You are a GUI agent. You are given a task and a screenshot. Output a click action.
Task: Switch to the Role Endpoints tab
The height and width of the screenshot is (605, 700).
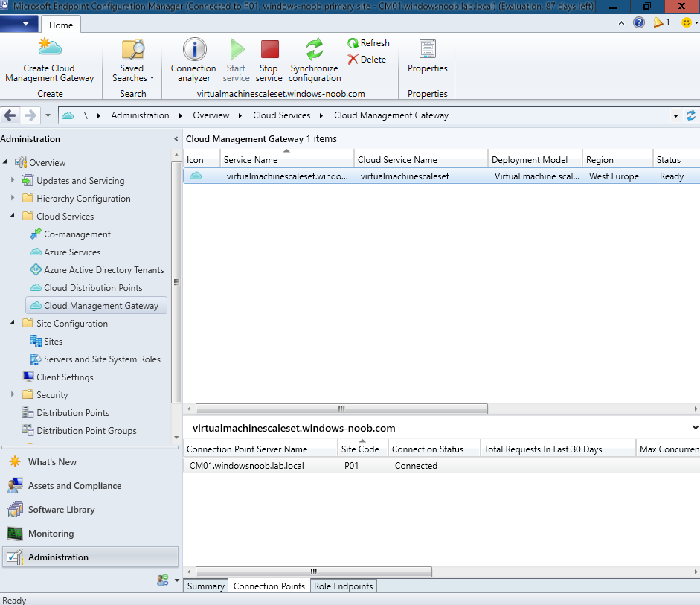(x=343, y=586)
